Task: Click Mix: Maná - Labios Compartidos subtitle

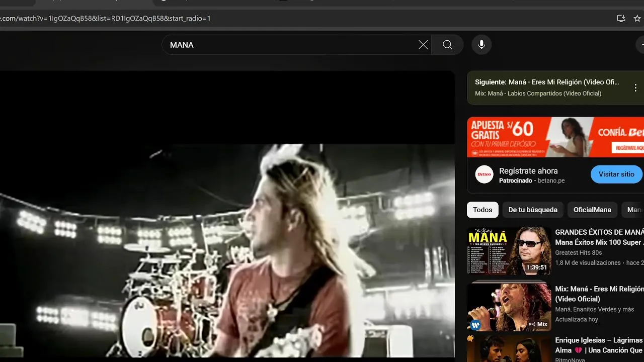Action: click(538, 94)
